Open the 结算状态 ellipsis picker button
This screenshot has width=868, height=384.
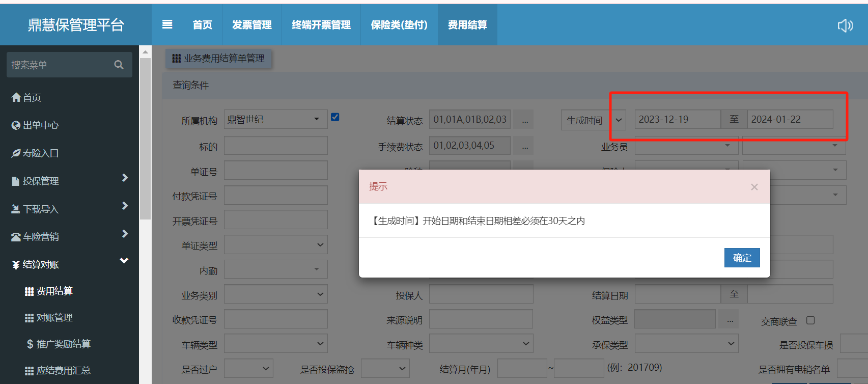point(524,120)
